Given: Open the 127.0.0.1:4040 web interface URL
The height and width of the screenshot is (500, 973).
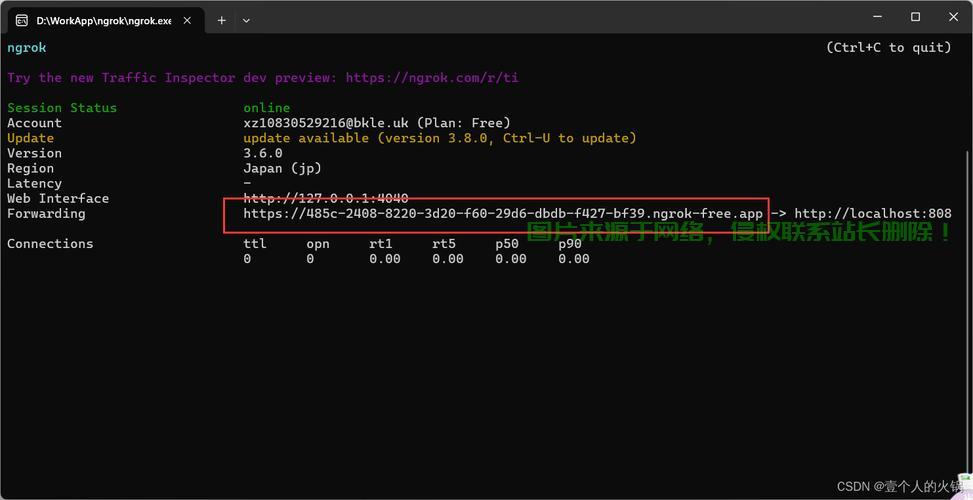Looking at the screenshot, I should point(326,199).
